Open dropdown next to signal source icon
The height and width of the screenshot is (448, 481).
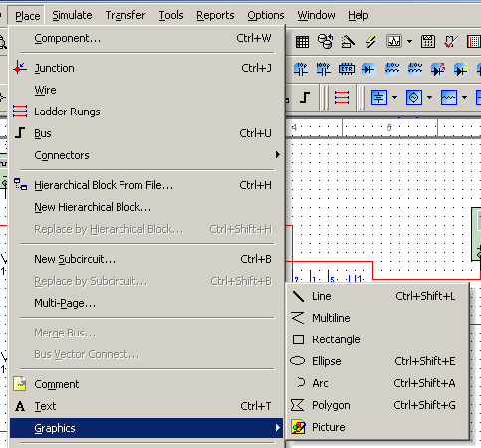[429, 98]
